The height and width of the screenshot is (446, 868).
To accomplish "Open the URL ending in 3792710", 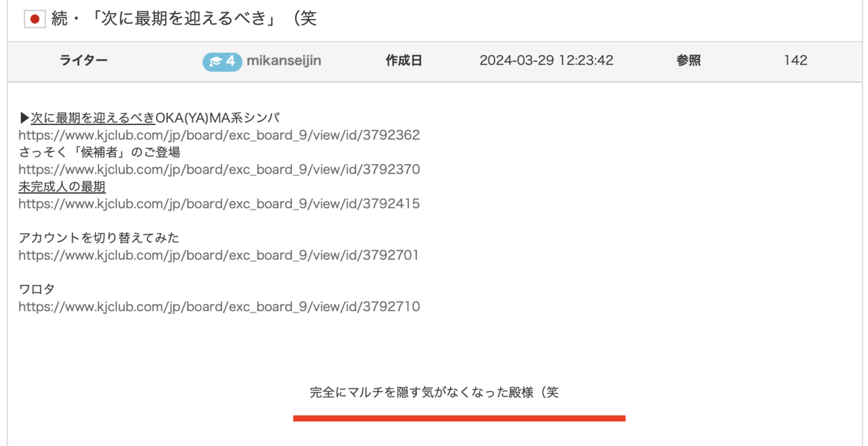I will (x=219, y=307).
